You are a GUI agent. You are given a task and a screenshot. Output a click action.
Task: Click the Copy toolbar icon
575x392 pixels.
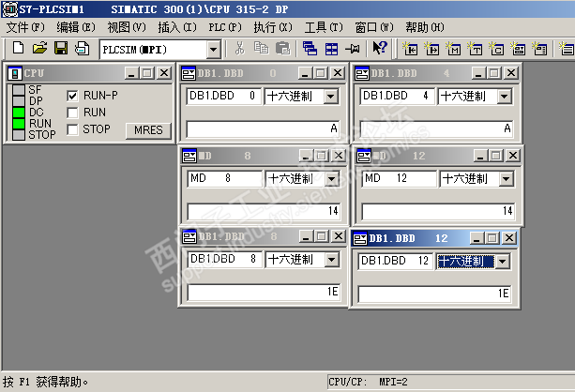pyautogui.click(x=261, y=48)
